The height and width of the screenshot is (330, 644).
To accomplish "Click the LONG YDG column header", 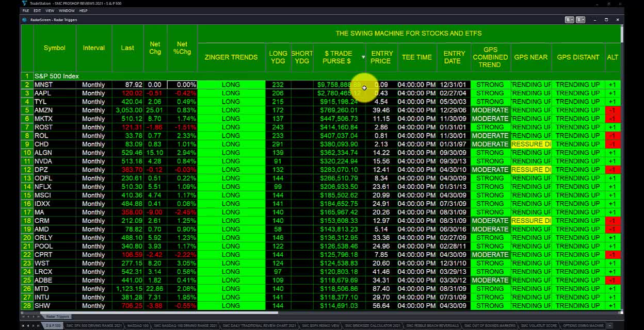I will (x=278, y=57).
